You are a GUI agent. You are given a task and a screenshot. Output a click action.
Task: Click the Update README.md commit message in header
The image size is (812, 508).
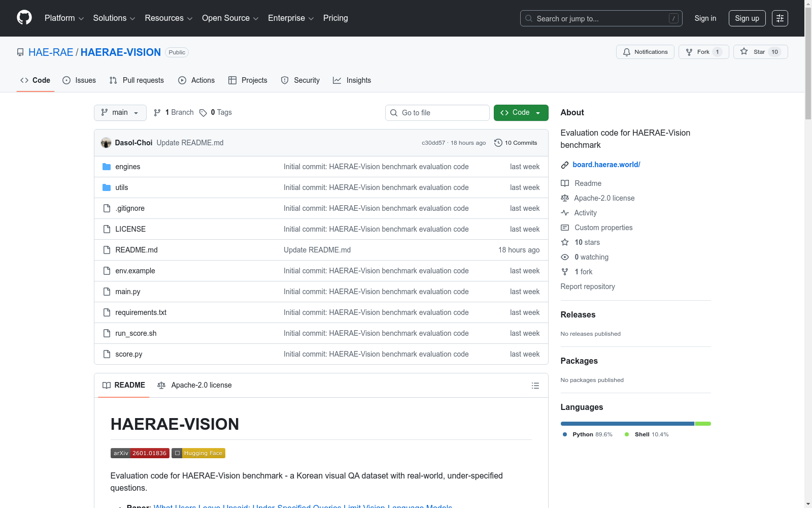coord(190,143)
